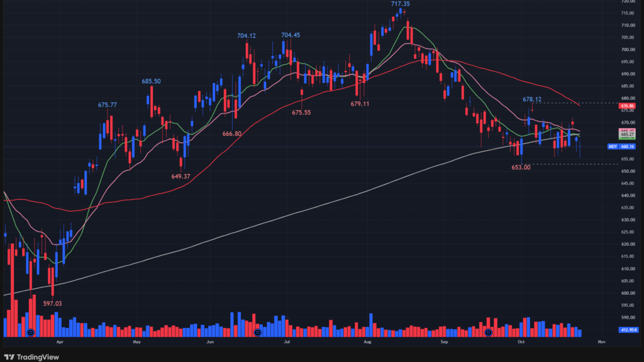Viewport: 644px width, 362px height.
Task: Click the 653.00 low label
Action: coord(521,167)
